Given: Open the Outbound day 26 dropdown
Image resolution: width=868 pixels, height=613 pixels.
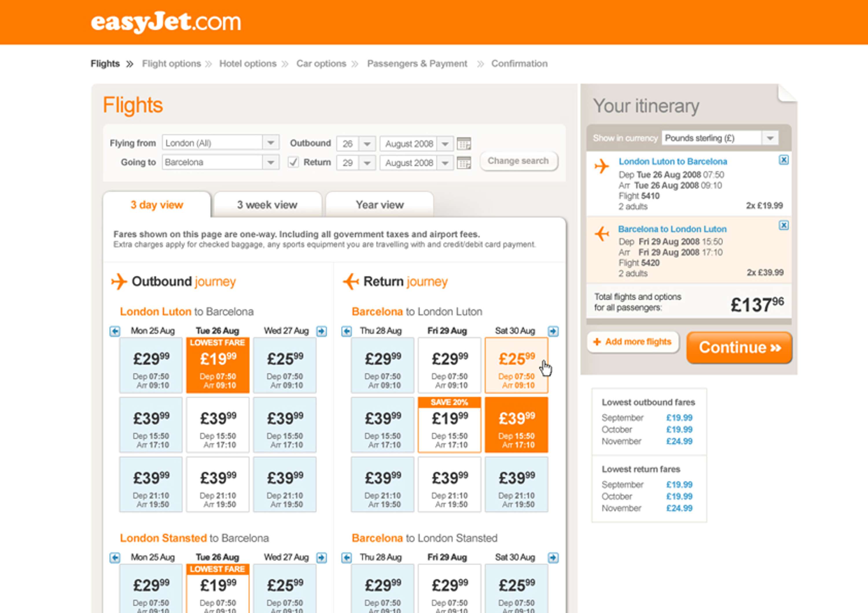Looking at the screenshot, I should [x=356, y=144].
